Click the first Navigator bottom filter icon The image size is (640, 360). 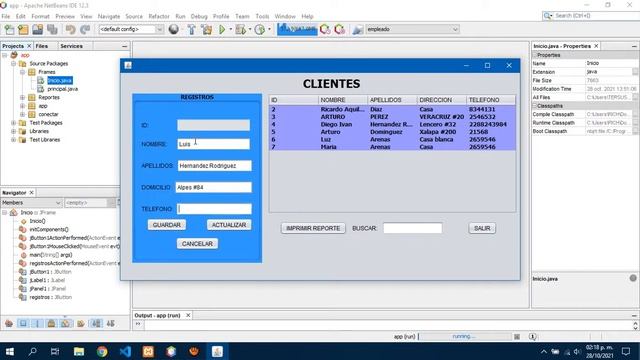9,323
